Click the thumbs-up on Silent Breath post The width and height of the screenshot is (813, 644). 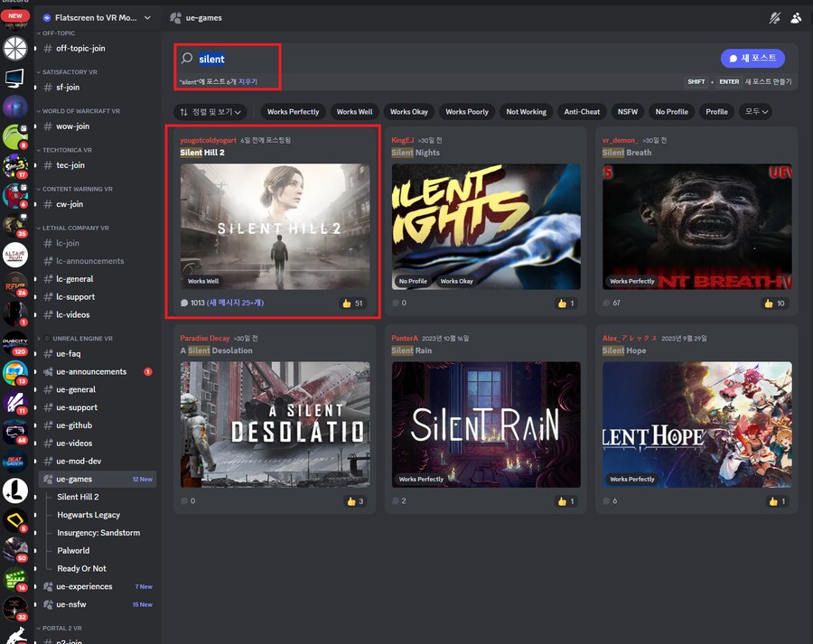[x=775, y=303]
